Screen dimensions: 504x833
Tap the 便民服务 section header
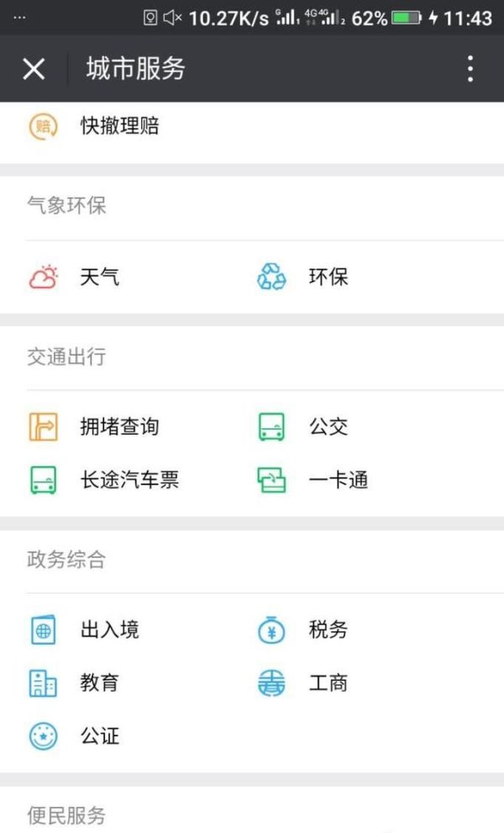[x=67, y=815]
